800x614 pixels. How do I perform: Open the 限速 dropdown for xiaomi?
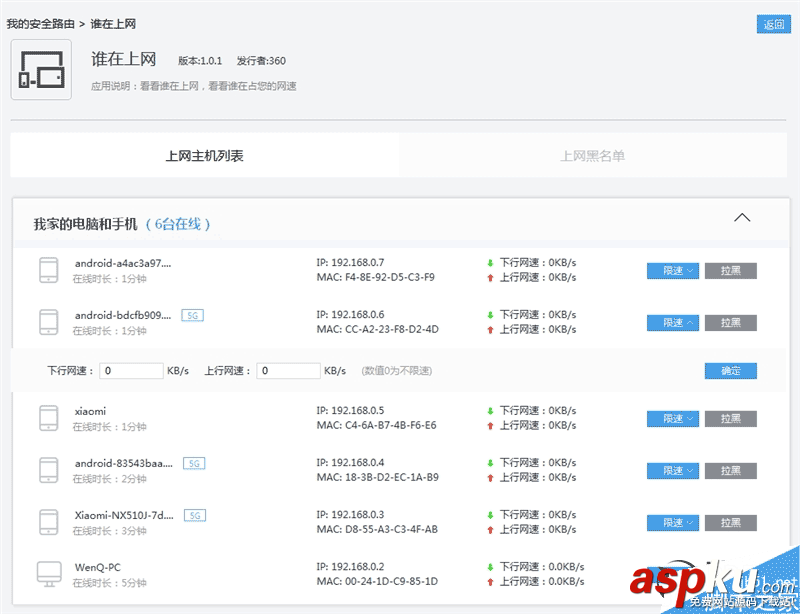672,418
